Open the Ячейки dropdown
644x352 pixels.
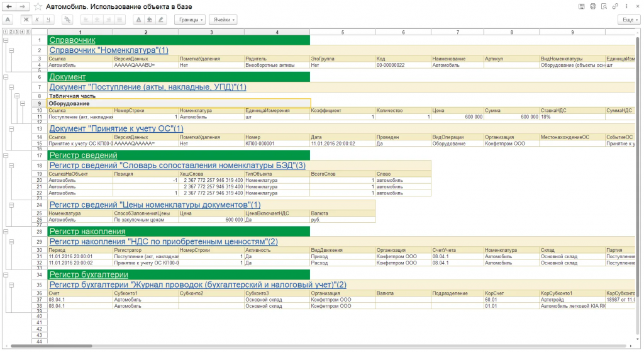click(x=223, y=20)
